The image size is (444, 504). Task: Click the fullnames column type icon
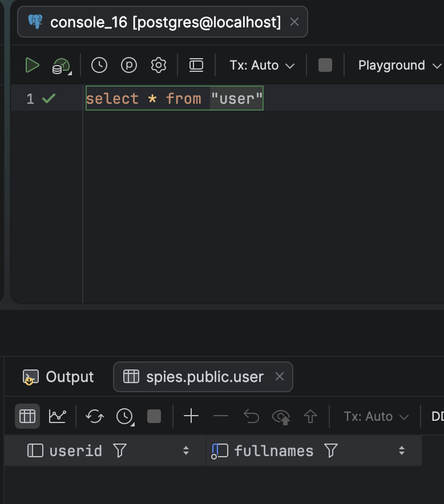pyautogui.click(x=220, y=451)
